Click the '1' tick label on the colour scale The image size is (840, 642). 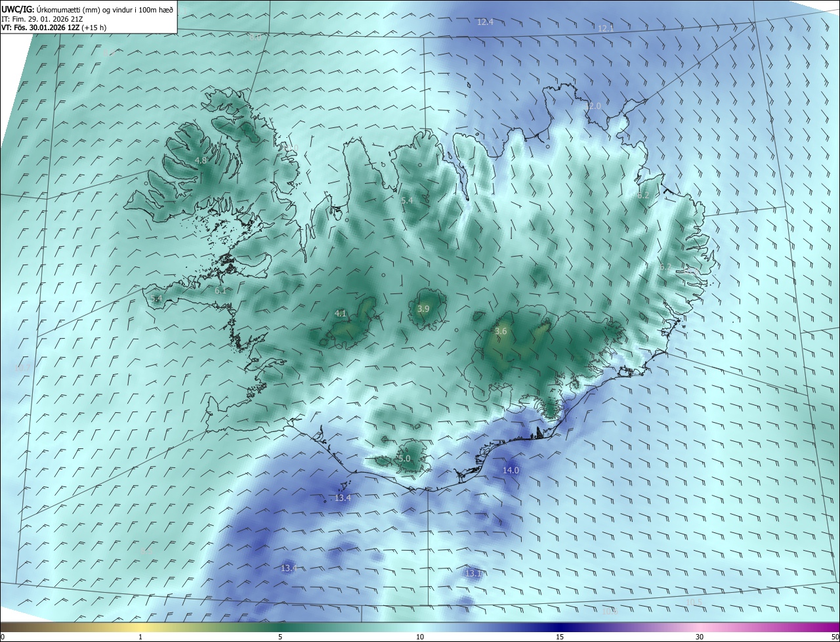140,637
